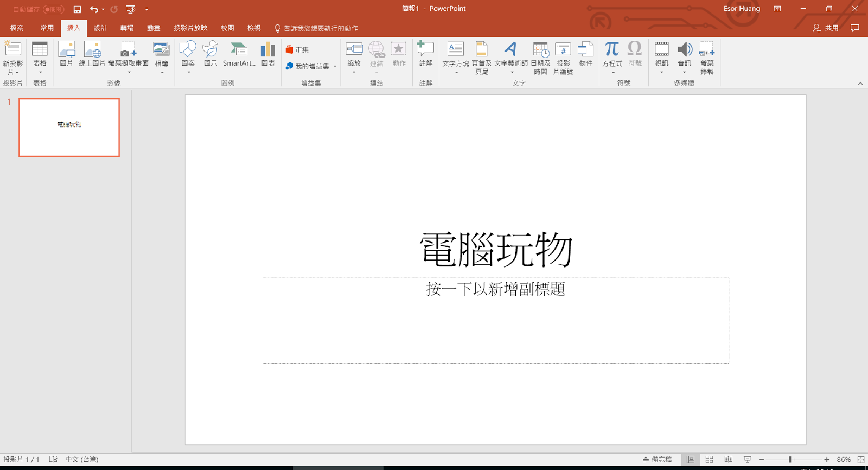Screen dimensions: 868x470
Task: Switch to the Home (常用) tab
Action: tap(47, 28)
